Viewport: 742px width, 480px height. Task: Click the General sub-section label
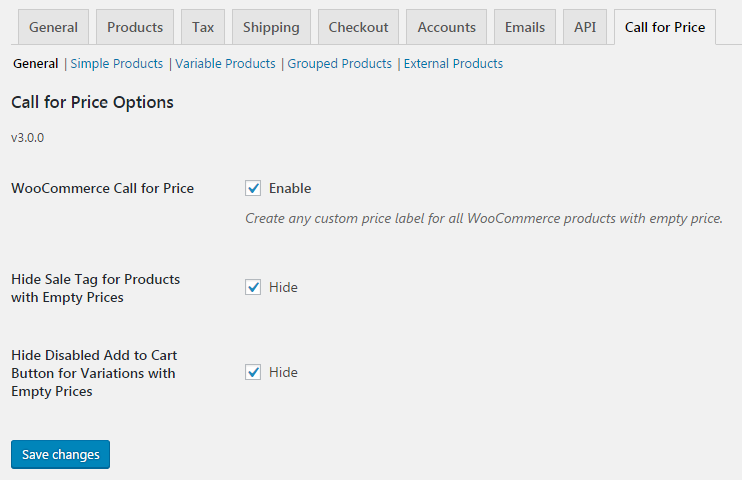click(35, 63)
